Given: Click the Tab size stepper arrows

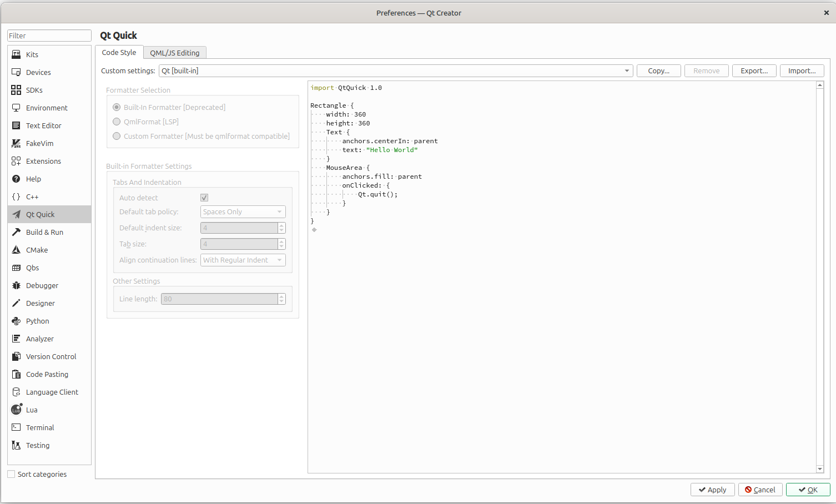Looking at the screenshot, I should [281, 244].
